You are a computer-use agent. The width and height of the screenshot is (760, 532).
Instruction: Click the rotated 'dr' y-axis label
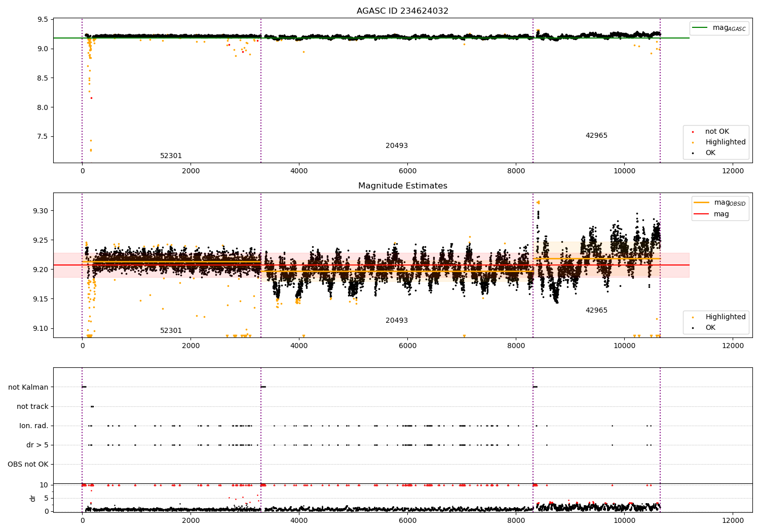click(33, 498)
